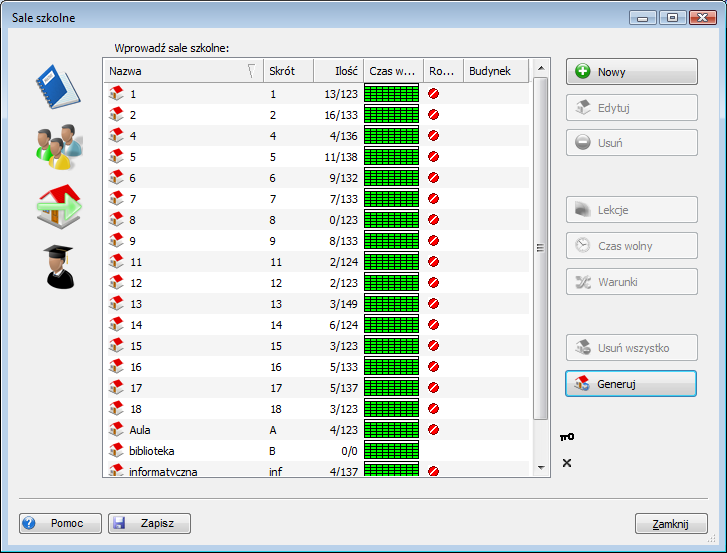The width and height of the screenshot is (727, 553).
Task: Save with the Zapisz button
Action: click(149, 523)
